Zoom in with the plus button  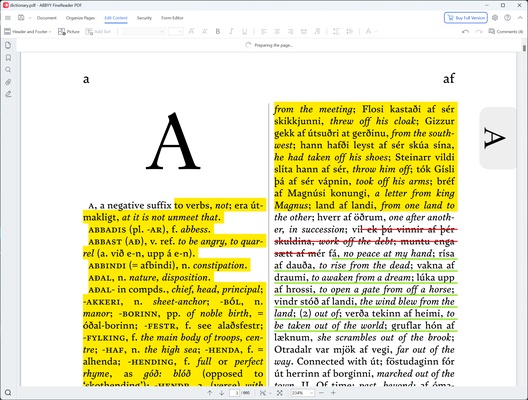coord(333,393)
